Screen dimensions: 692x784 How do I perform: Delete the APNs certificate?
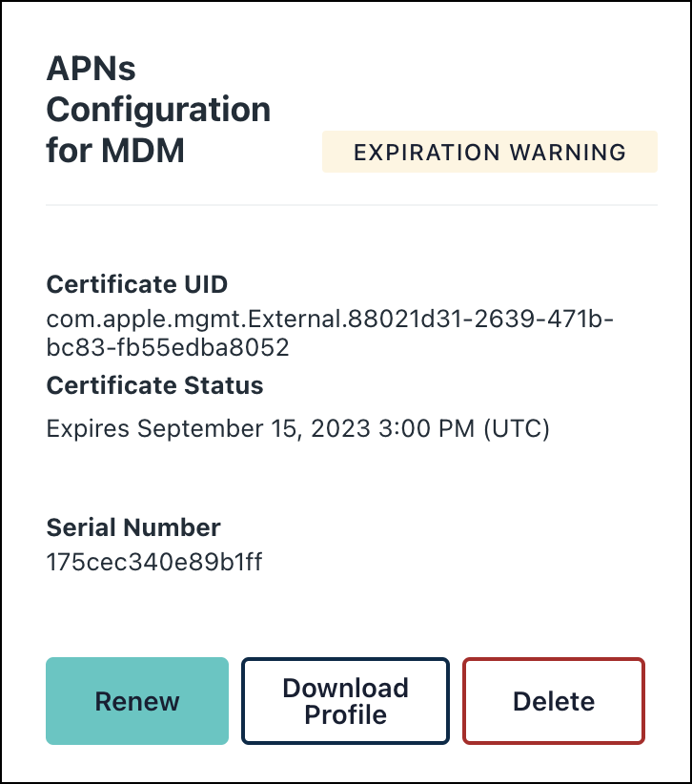(x=554, y=701)
